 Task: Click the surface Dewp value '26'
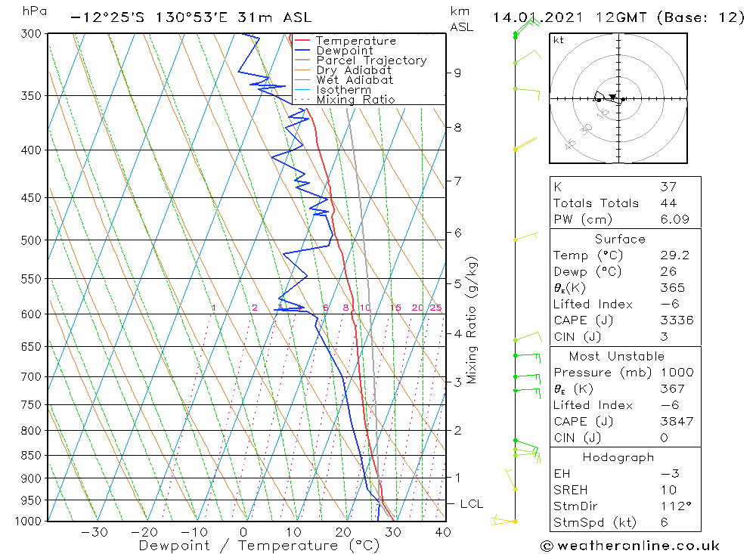pos(668,271)
